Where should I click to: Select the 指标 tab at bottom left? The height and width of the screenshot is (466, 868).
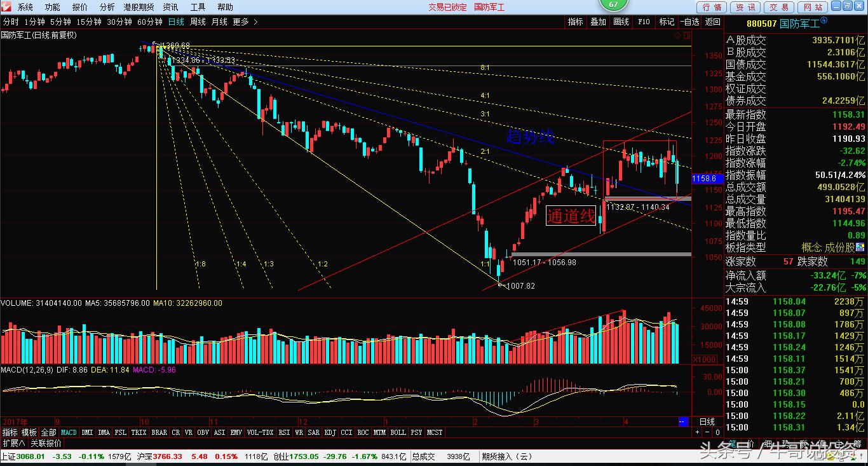[10, 432]
